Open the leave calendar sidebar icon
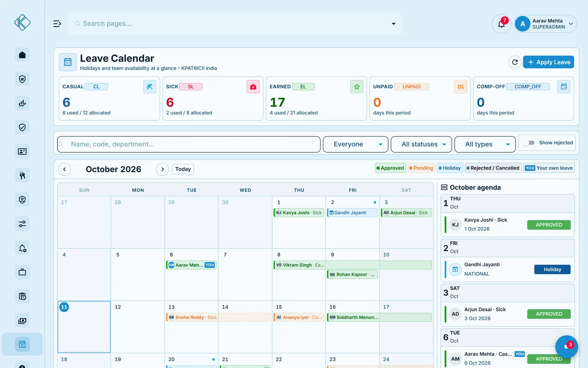Screen dimensions: 588x368 (22, 344)
